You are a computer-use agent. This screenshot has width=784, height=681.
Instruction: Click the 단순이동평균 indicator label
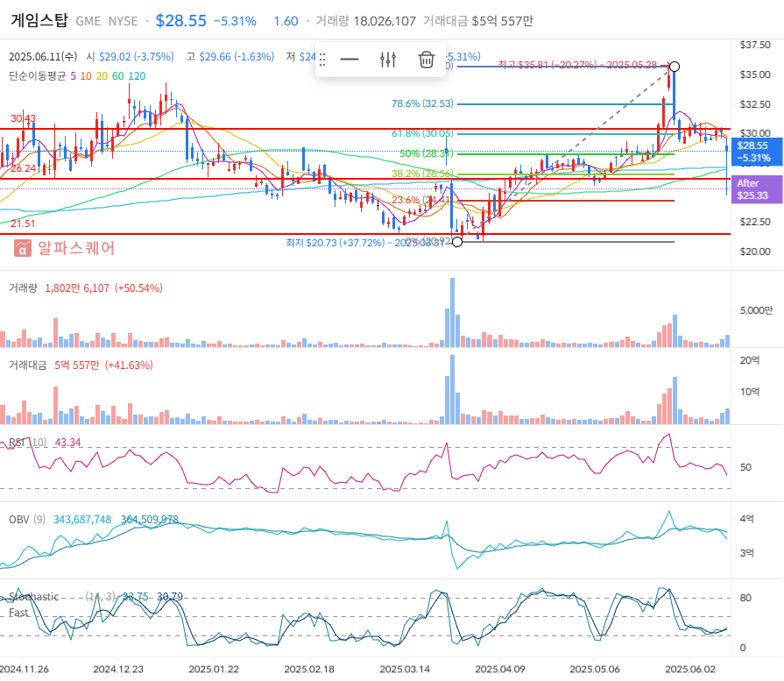click(37, 76)
